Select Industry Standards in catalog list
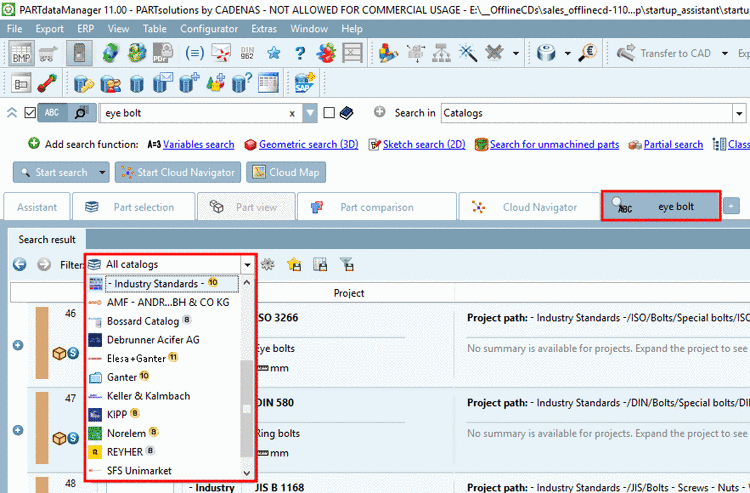This screenshot has height=493, width=750. [x=163, y=283]
